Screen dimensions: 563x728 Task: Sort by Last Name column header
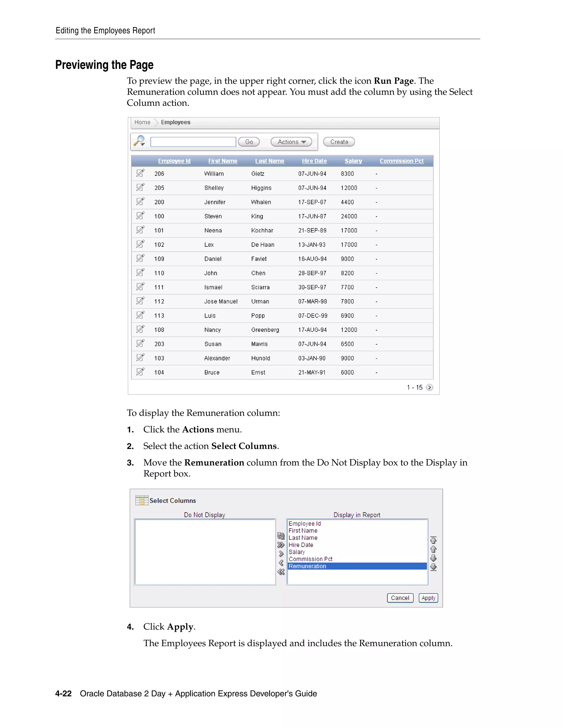tap(269, 161)
